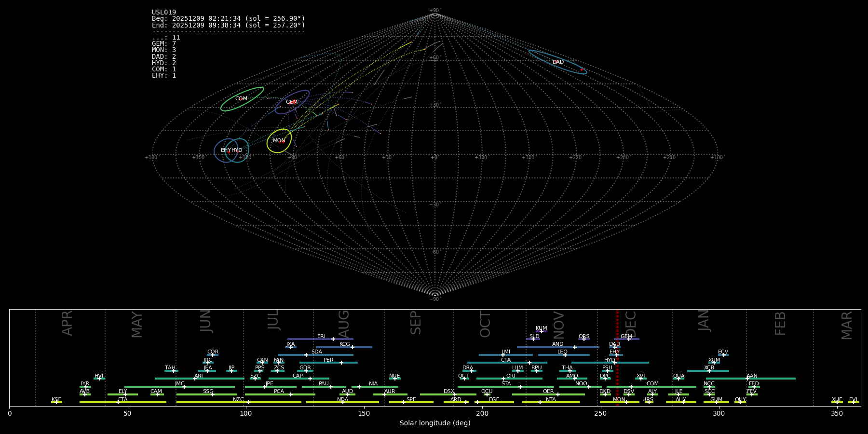The width and height of the screenshot is (868, 434).
Task: Click the USL019 station title text
Action: pyautogui.click(x=164, y=13)
